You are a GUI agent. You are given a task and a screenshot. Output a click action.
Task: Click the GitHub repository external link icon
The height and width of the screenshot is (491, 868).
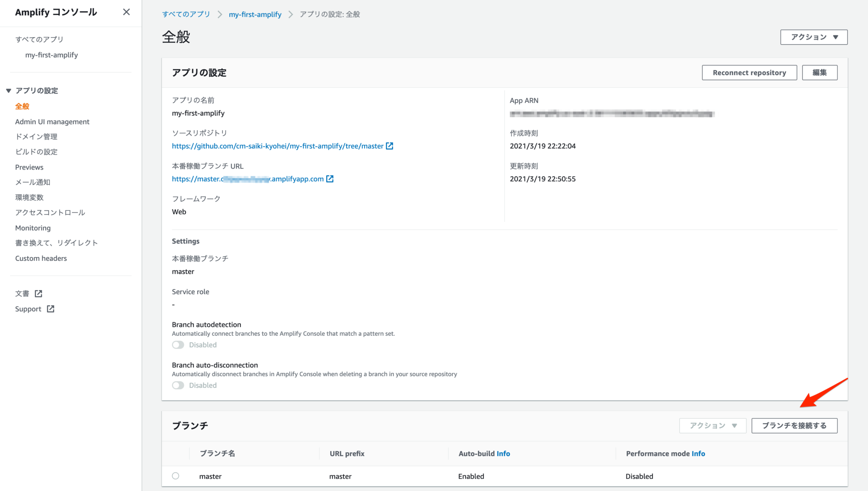pyautogui.click(x=390, y=145)
